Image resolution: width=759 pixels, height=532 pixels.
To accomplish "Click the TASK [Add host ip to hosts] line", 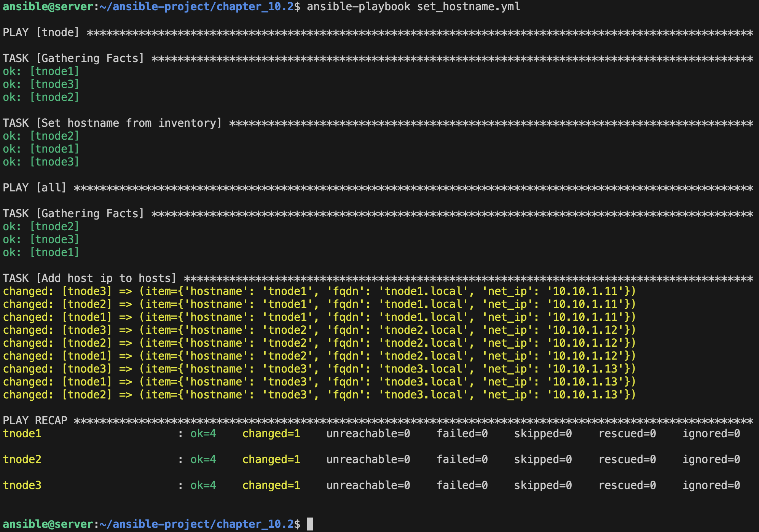I will (x=89, y=278).
